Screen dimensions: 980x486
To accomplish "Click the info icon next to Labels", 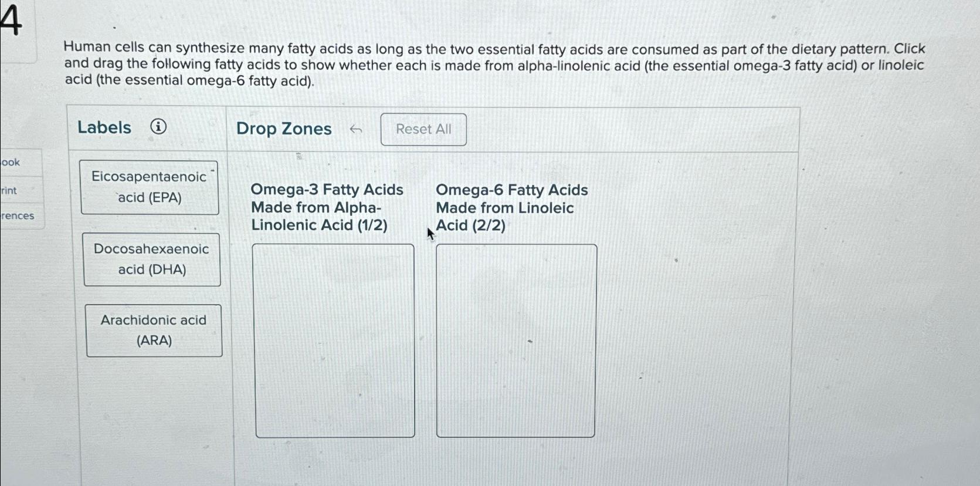I will (158, 127).
